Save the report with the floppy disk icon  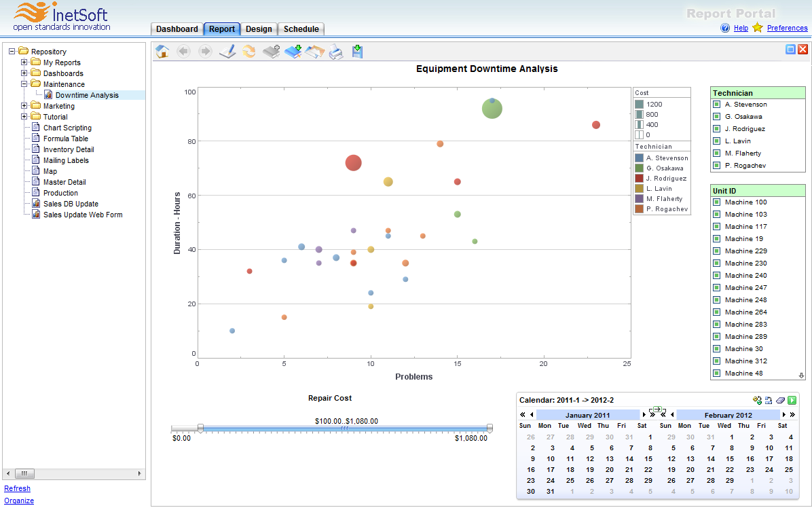[x=358, y=52]
